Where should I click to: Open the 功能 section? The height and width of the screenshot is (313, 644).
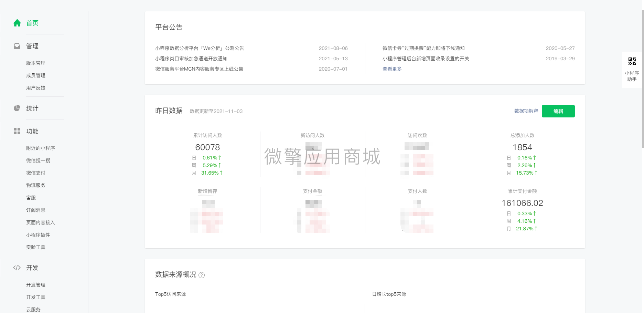coord(32,131)
